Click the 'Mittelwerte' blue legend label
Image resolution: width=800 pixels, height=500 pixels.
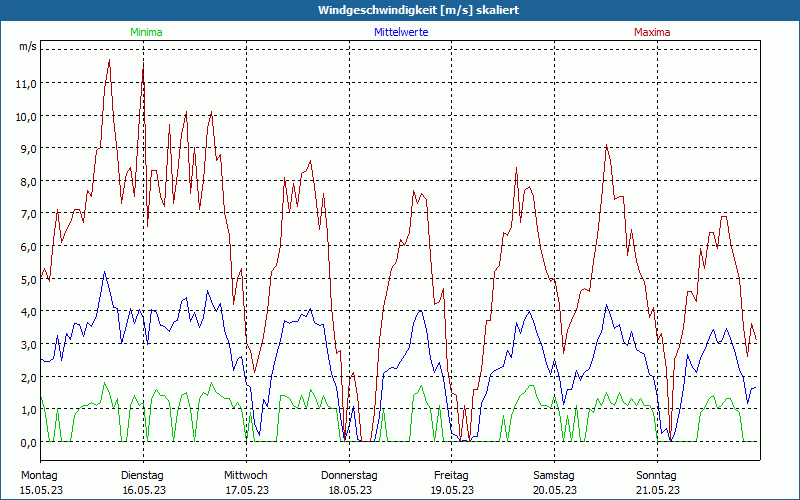click(x=401, y=32)
